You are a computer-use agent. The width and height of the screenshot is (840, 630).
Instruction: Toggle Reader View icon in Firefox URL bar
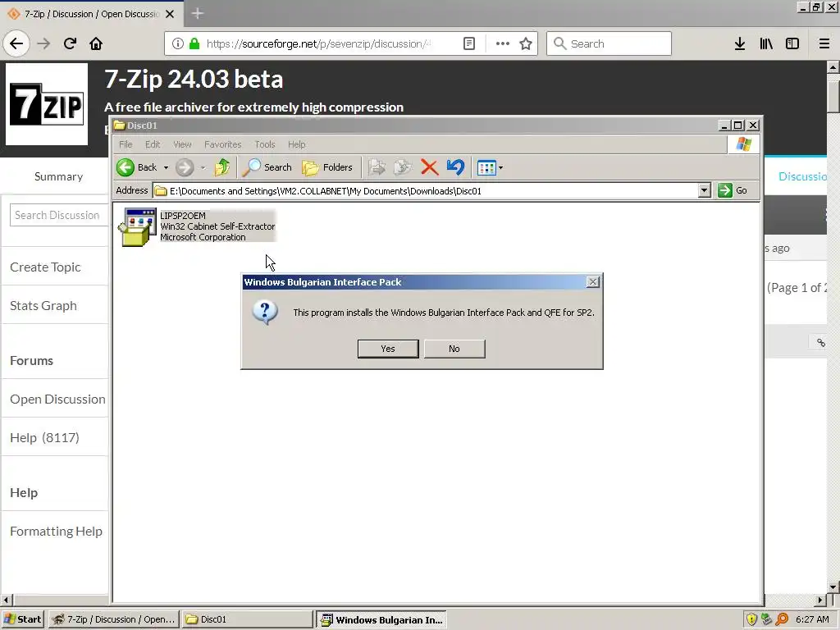click(x=468, y=43)
